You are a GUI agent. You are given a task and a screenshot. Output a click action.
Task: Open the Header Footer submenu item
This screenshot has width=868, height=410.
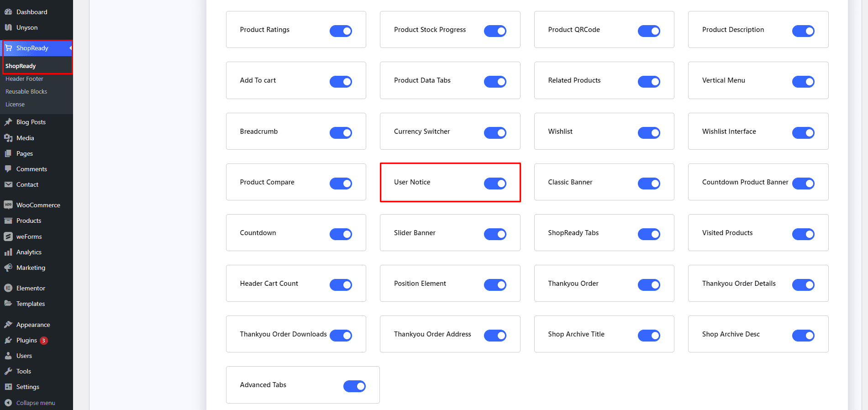click(x=24, y=79)
